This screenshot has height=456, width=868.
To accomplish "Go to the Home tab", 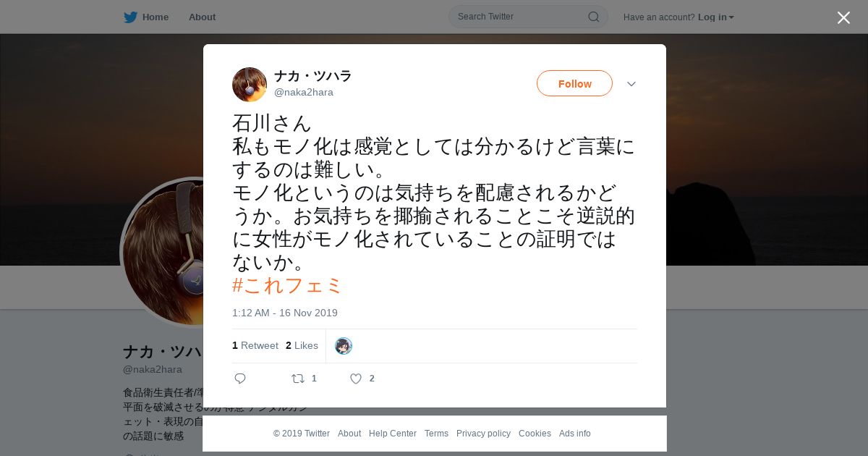I will [146, 17].
